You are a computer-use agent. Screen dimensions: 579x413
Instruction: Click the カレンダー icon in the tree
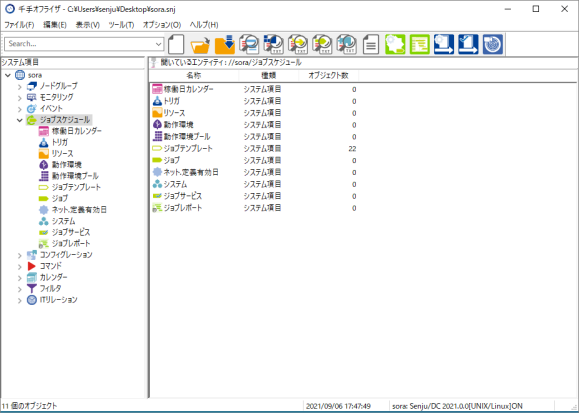tap(32, 277)
